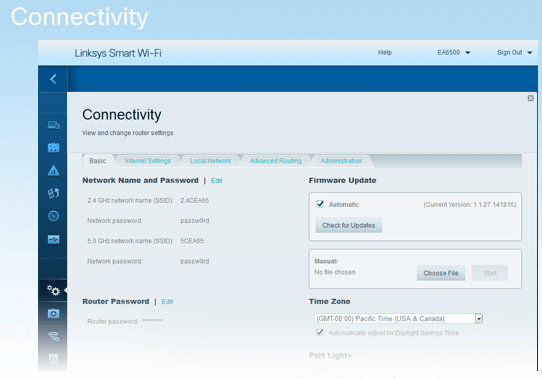Viewport: 542px width, 379px height.
Task: Open the Troubleshooting medical-kit icon
Action: point(53,313)
